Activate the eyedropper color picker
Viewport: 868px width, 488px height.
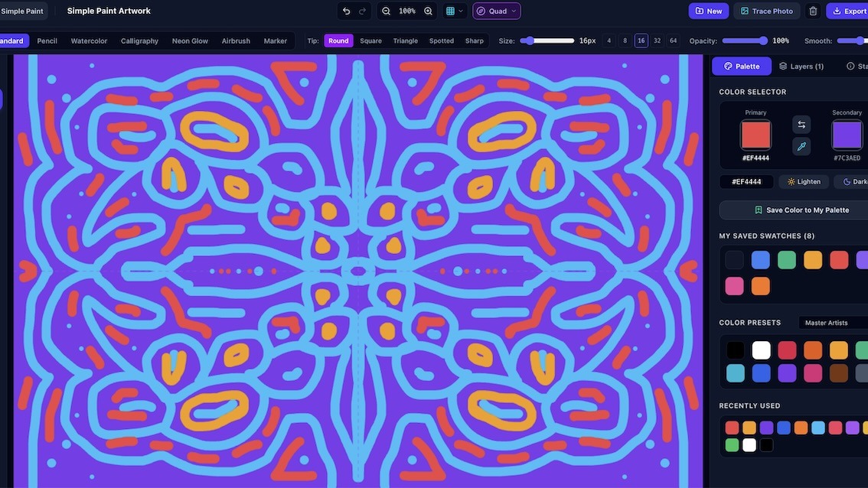point(801,146)
